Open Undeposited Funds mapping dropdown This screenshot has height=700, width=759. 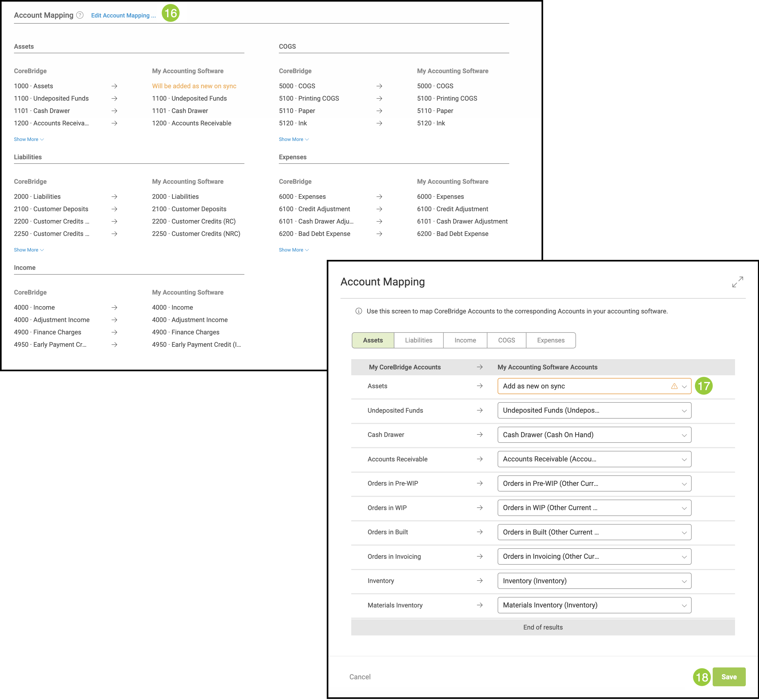click(x=594, y=410)
